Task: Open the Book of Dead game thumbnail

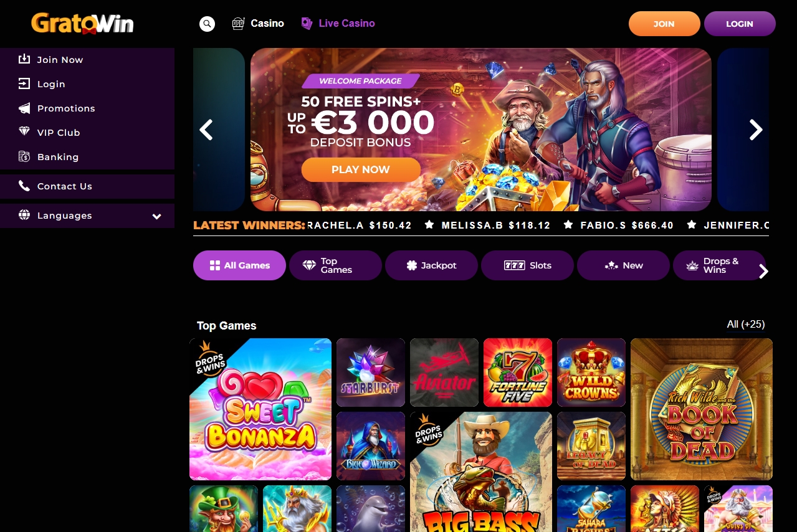Action: coord(702,409)
